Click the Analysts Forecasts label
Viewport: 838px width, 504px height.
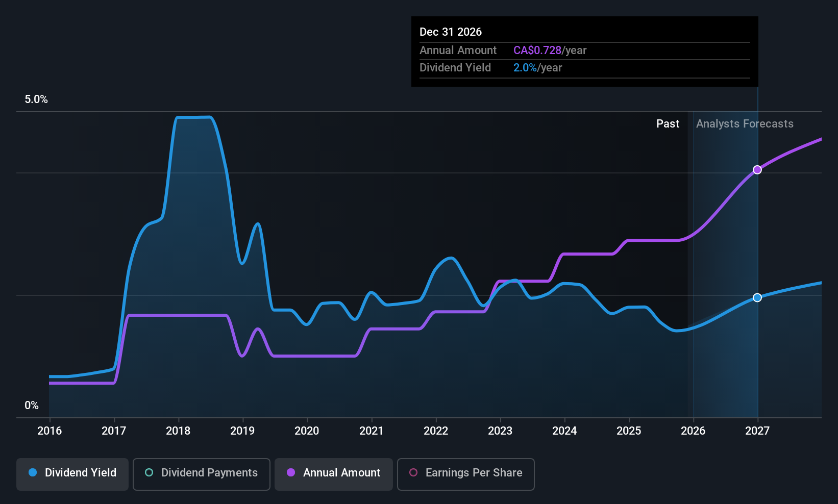745,124
